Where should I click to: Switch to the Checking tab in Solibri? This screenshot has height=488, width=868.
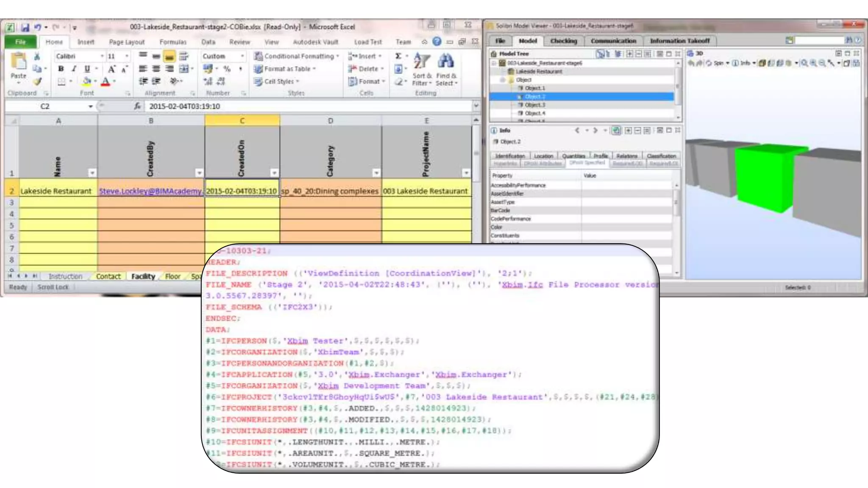pos(563,41)
